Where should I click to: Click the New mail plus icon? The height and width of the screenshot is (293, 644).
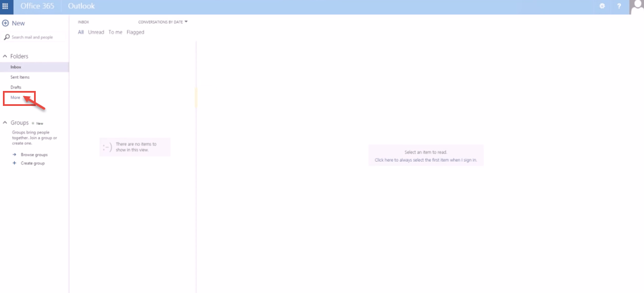[x=6, y=24]
